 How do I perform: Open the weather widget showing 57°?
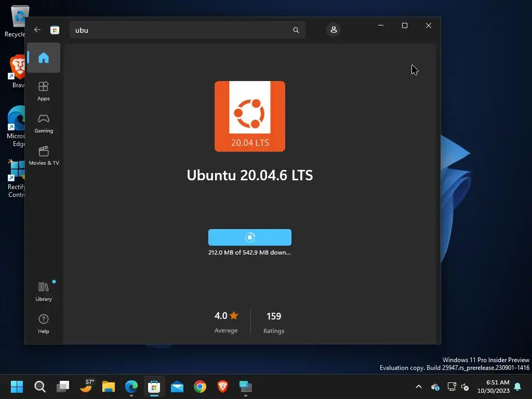tap(86, 386)
